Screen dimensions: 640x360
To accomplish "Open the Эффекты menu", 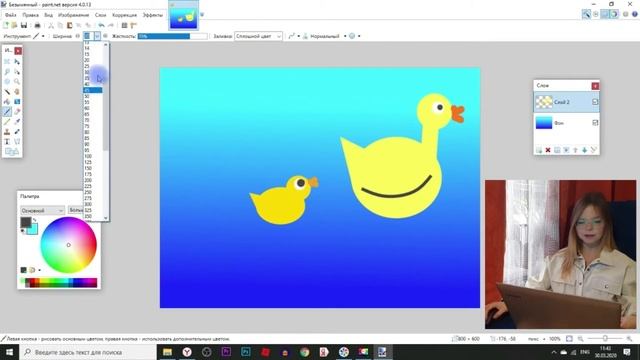I will click(x=153, y=15).
